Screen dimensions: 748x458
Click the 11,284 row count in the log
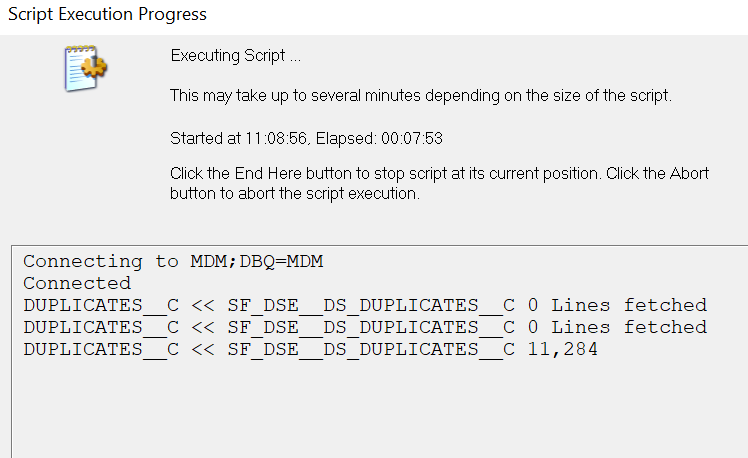pos(562,349)
